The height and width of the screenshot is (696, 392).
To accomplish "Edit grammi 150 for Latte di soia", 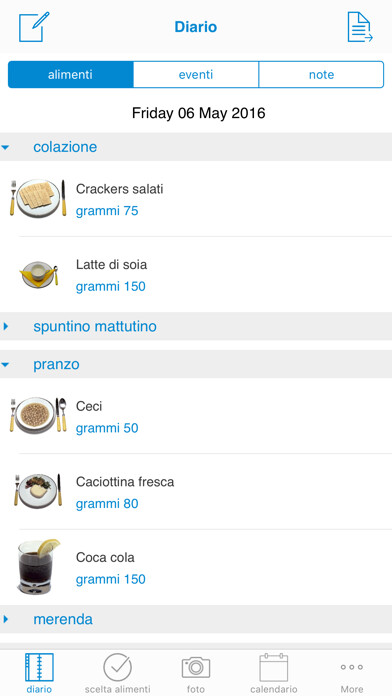I will (x=111, y=286).
